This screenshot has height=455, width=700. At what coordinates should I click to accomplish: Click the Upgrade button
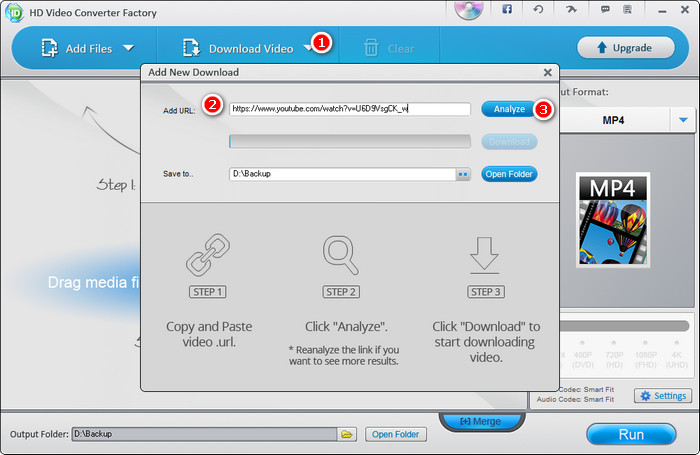point(625,48)
